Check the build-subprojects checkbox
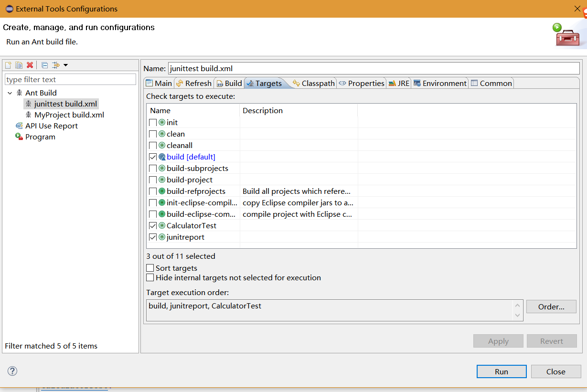The height and width of the screenshot is (392, 587). coord(153,168)
